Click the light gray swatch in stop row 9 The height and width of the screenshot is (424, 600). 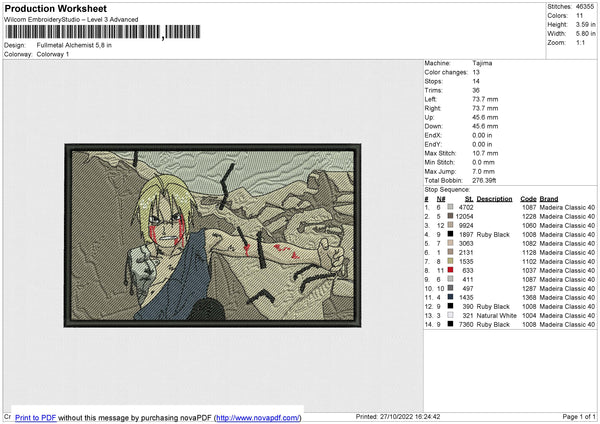tap(450, 279)
